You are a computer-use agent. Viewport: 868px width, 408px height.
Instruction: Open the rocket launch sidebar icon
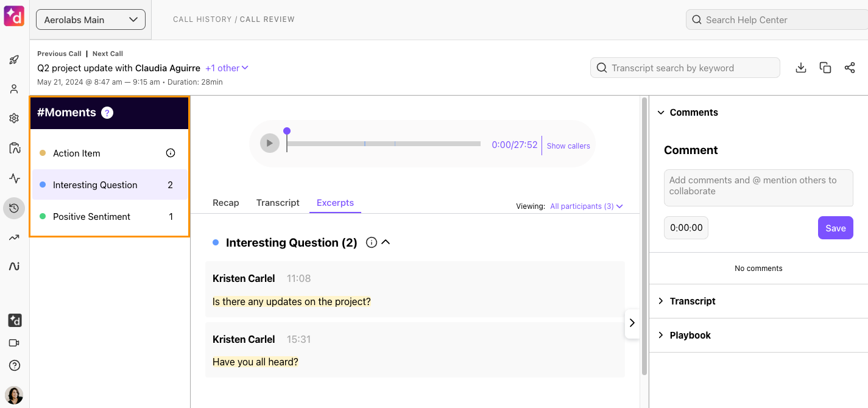pos(14,60)
